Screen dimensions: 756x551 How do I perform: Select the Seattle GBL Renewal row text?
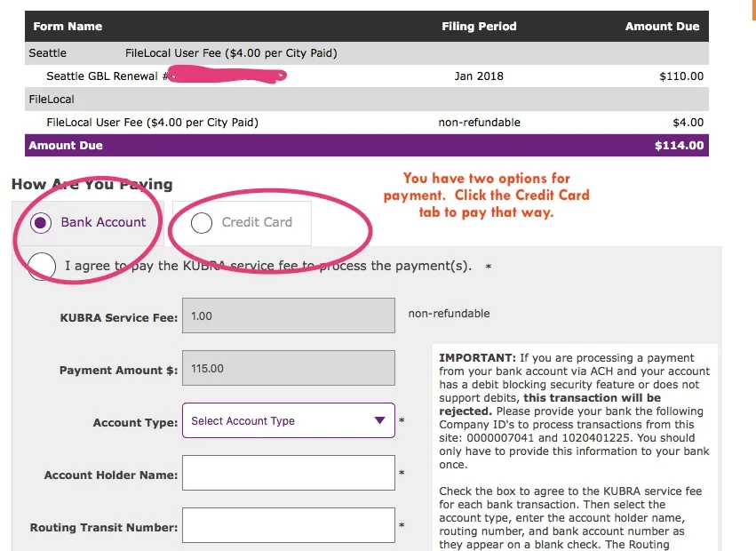(107, 76)
